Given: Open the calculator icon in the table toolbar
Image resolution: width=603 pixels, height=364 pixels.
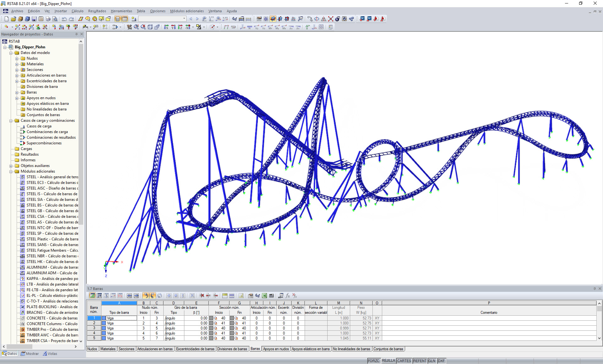Looking at the screenshot, I should pyautogui.click(x=271, y=296).
